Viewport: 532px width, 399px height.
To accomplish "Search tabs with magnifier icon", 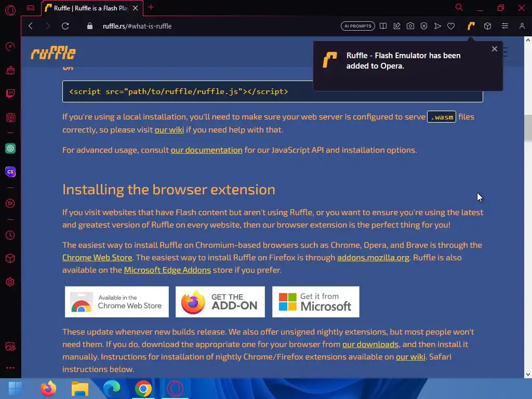I will pos(459,7).
